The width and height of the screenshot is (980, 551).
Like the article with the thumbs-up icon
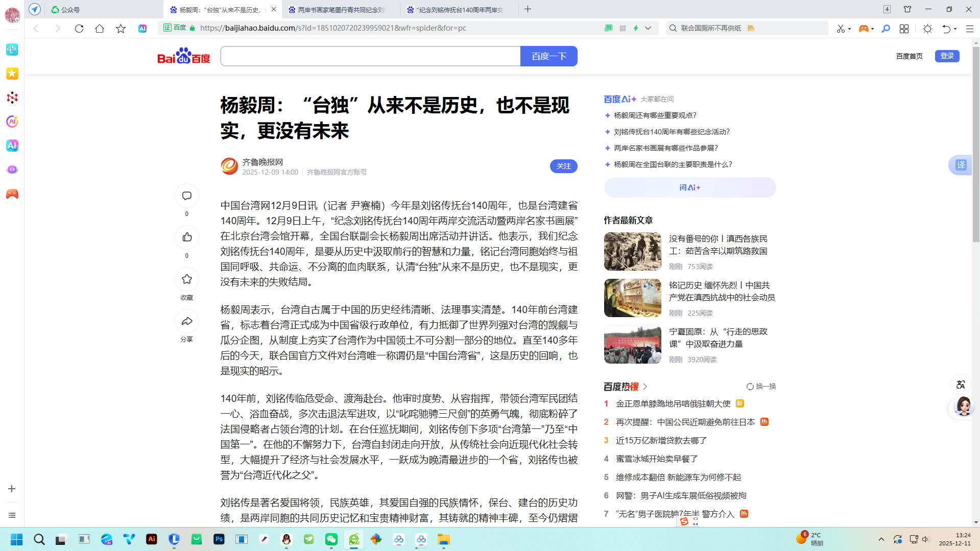click(x=187, y=237)
